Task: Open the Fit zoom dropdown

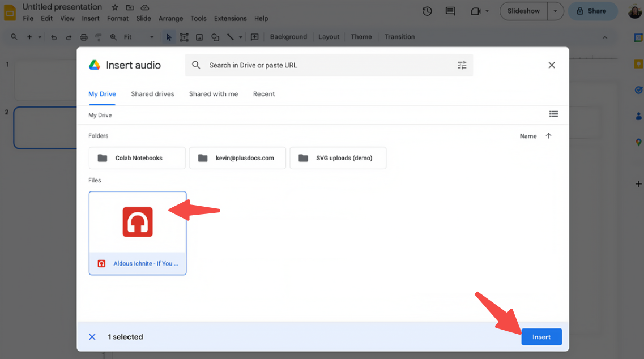Action: [151, 36]
